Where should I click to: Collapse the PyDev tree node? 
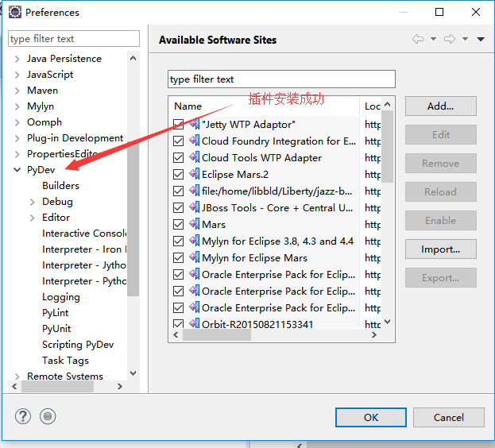pos(17,170)
